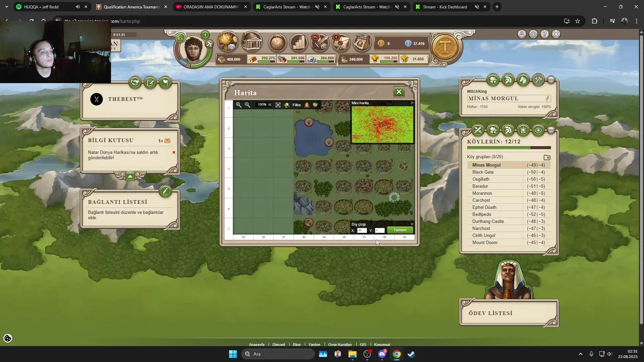Click the Discord footer link
644x362 pixels.
click(x=279, y=344)
